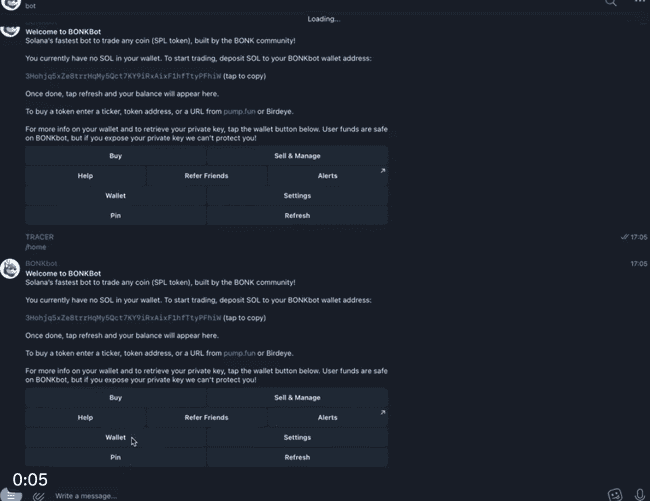Open Sell & Manage in the lower message
Viewport: 650px width, 501px height.
tap(297, 397)
